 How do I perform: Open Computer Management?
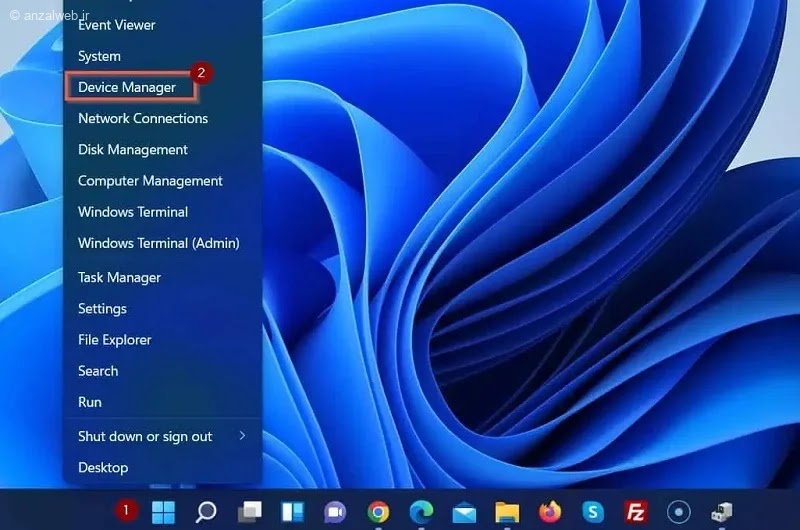tap(150, 181)
